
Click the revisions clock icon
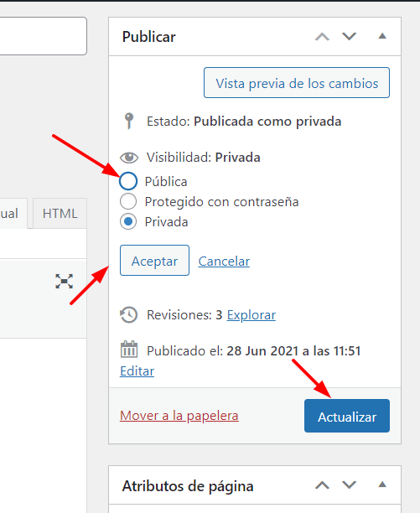pyautogui.click(x=129, y=314)
